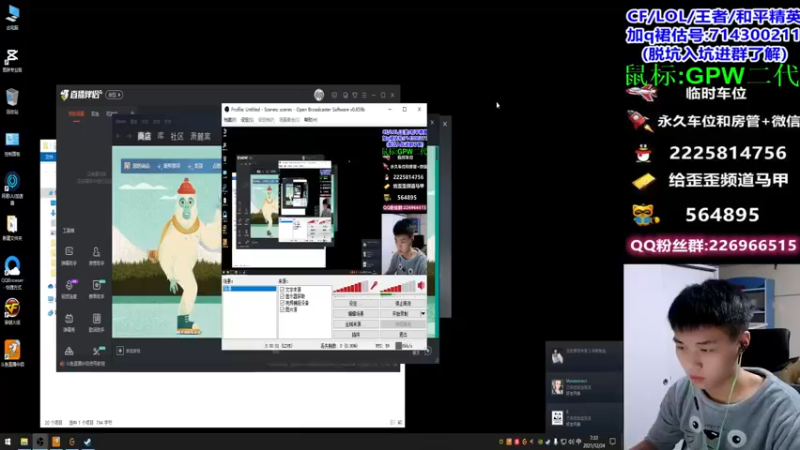Toggle the 文字来源 source checkbox
The width and height of the screenshot is (800, 450).
click(x=282, y=289)
